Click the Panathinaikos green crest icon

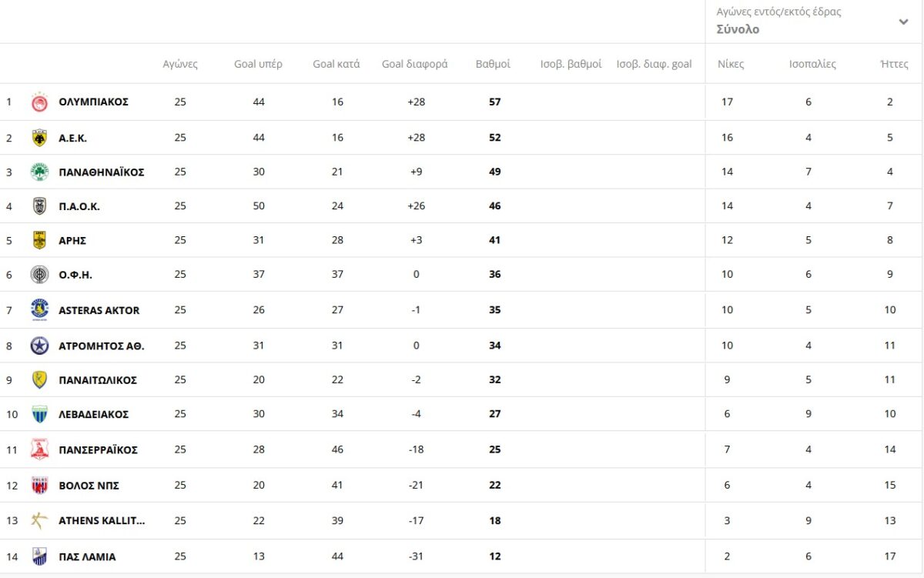click(x=39, y=172)
